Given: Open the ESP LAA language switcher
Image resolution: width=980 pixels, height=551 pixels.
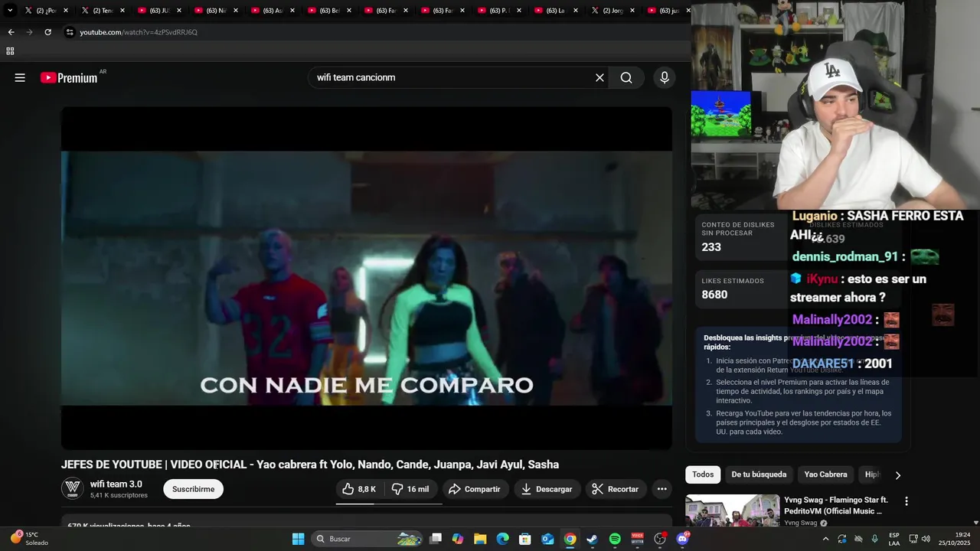Looking at the screenshot, I should pyautogui.click(x=894, y=539).
